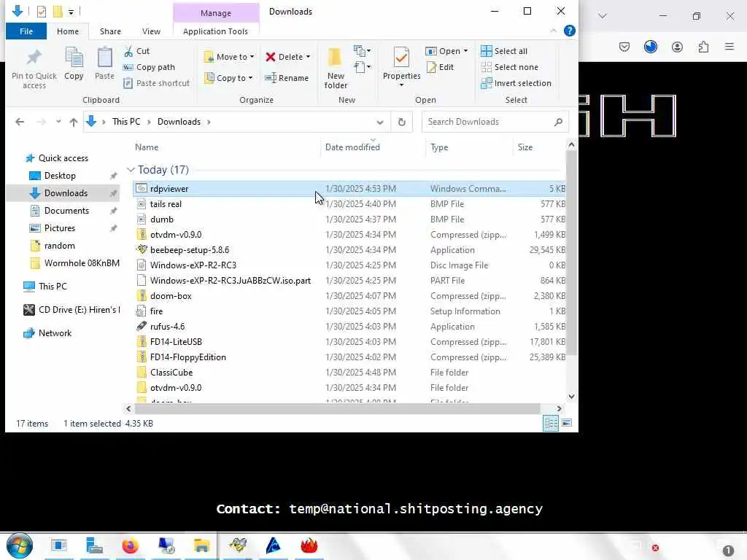Expand address bar history dropdown
The width and height of the screenshot is (747, 560).
tap(379, 122)
